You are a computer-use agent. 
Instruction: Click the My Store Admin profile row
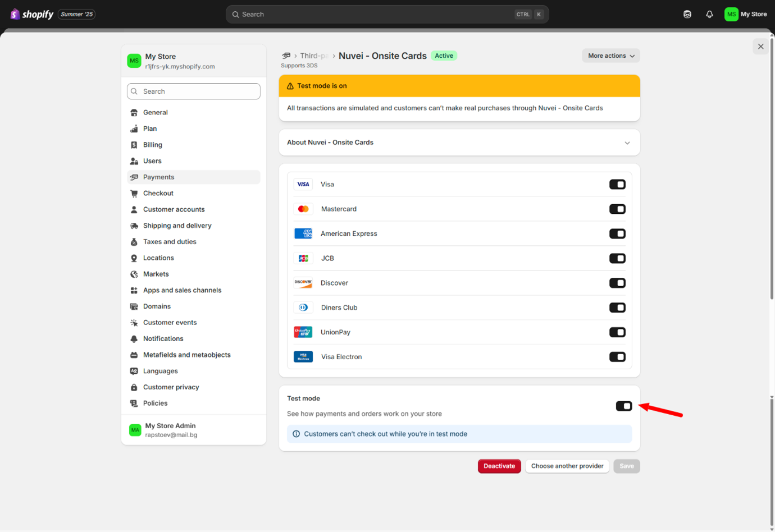194,430
